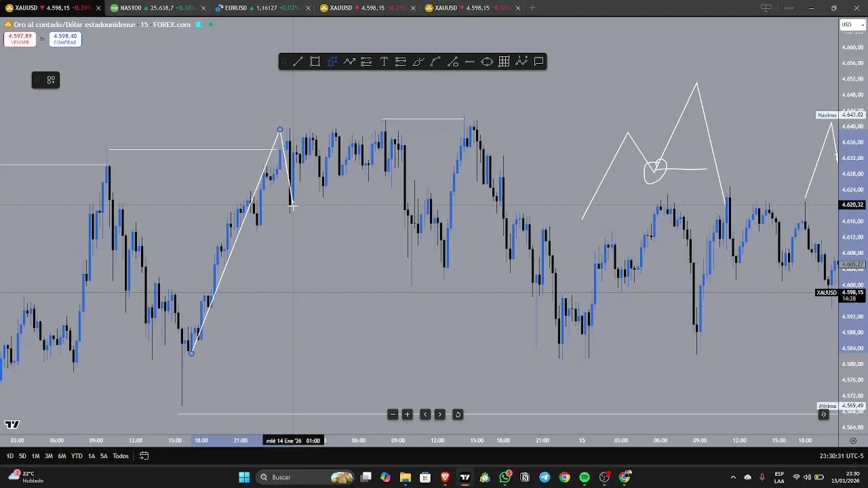Zoom in chart with plus button
This screenshot has height=488, width=868.
coord(407,414)
